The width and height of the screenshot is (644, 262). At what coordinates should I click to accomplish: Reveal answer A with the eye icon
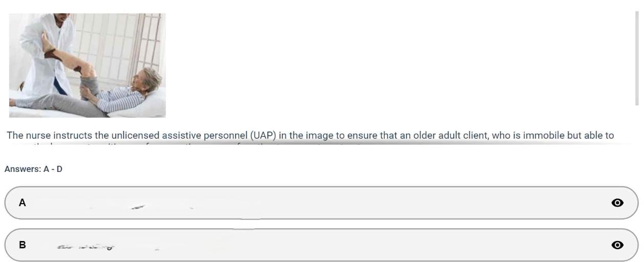[617, 203]
